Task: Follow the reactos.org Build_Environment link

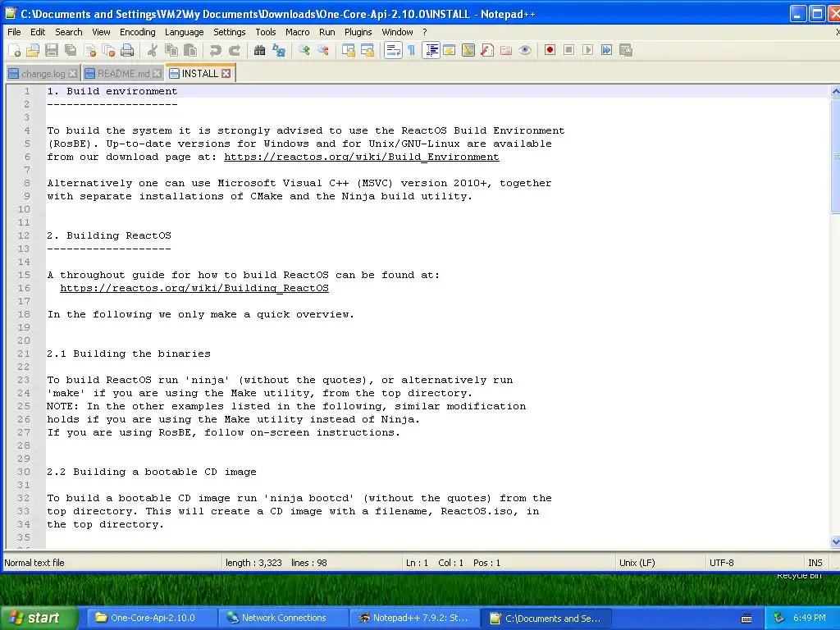Action: [362, 157]
